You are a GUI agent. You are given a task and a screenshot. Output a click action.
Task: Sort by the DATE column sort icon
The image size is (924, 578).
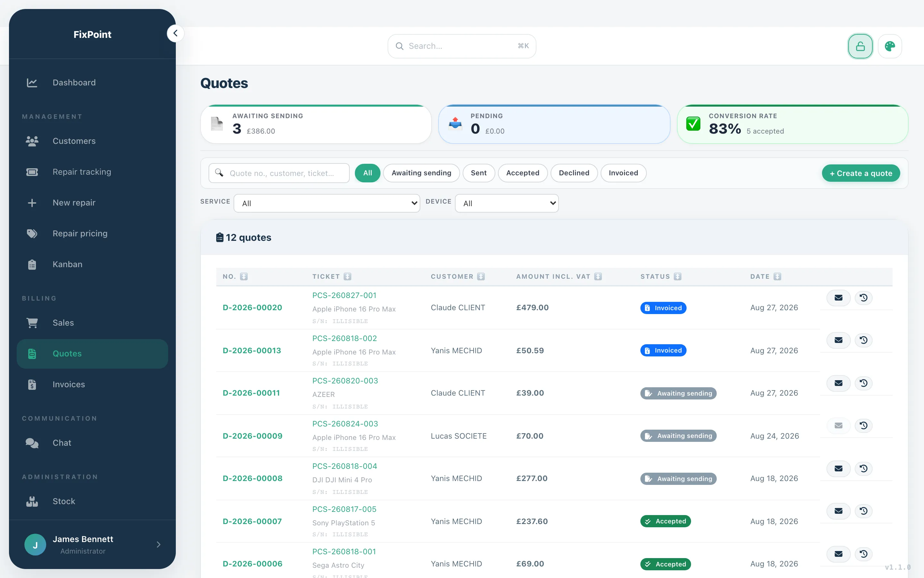coord(777,276)
